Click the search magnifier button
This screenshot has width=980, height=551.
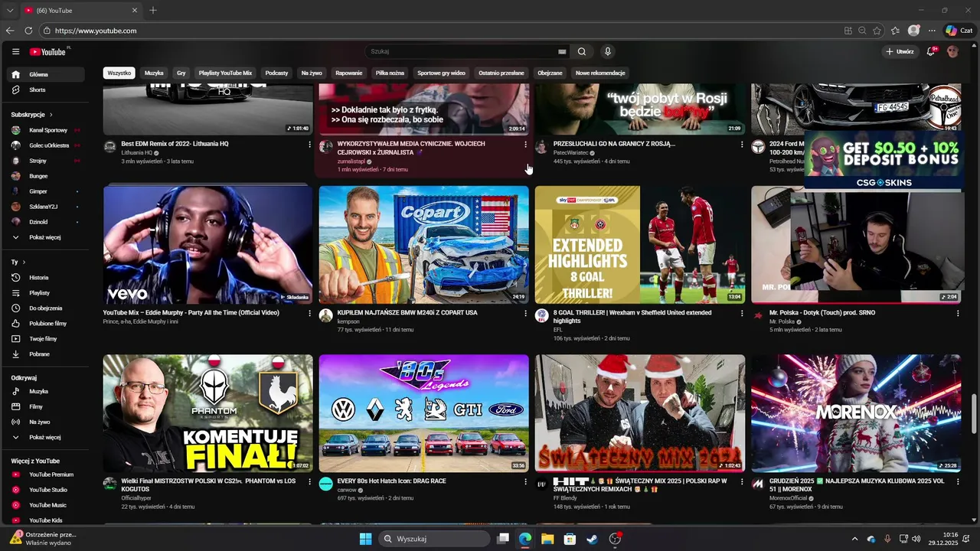pos(582,51)
